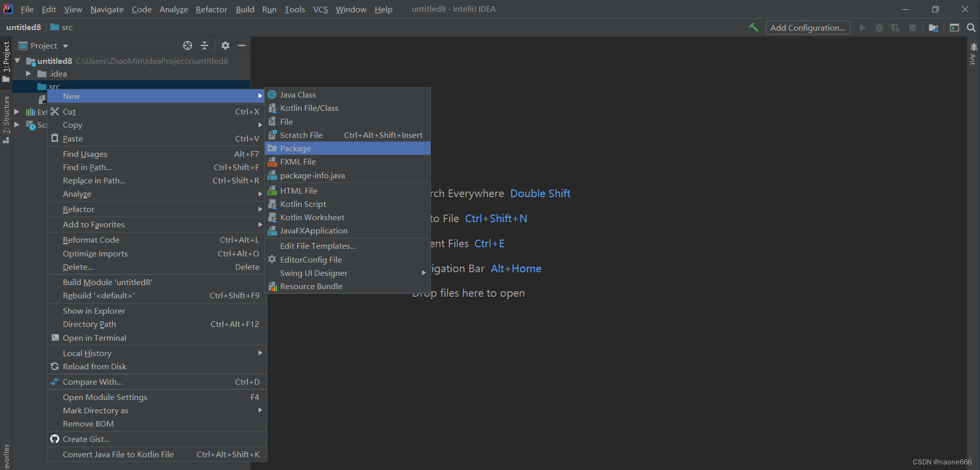
Task: Click src breadcrumb in navigation bar
Action: pyautogui.click(x=62, y=27)
